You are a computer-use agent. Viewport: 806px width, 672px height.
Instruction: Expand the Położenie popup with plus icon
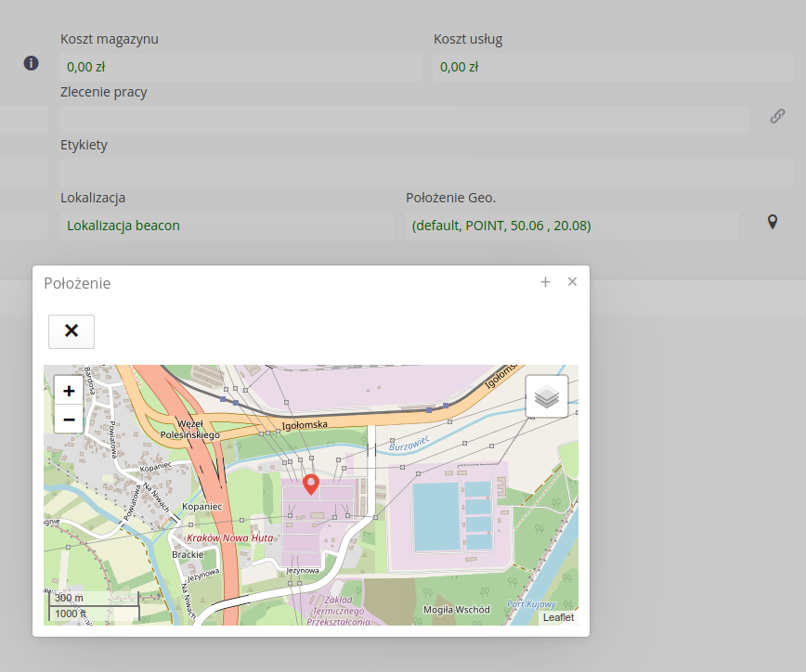pos(545,282)
